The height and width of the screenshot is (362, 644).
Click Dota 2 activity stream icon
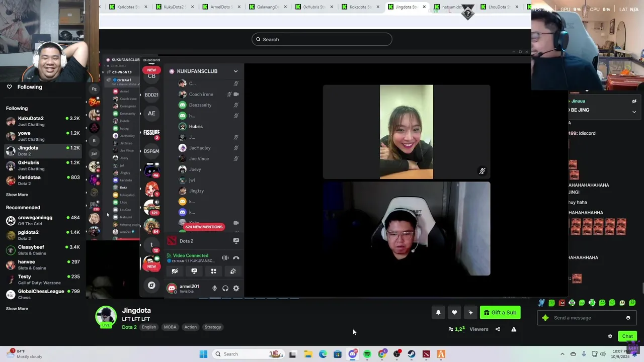(x=235, y=241)
